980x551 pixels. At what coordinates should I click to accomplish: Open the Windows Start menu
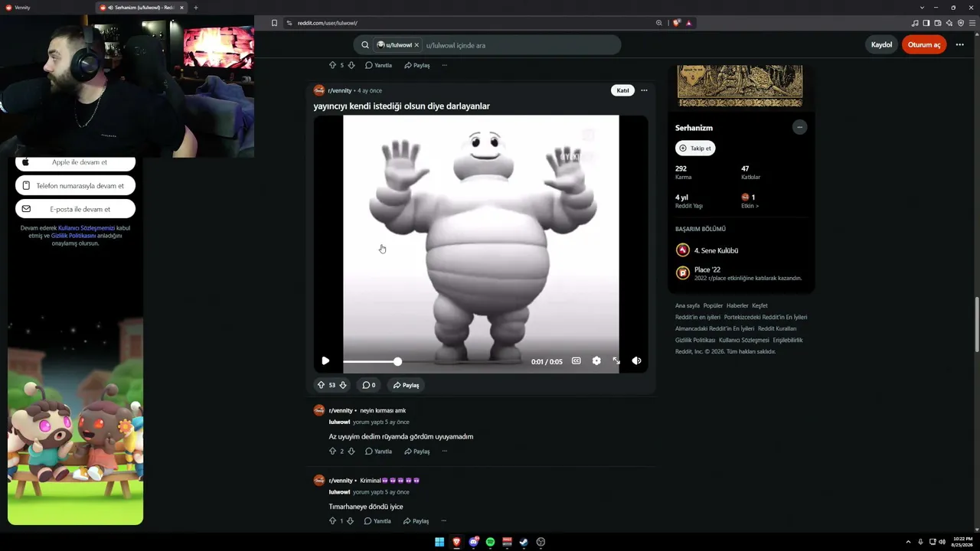click(439, 542)
